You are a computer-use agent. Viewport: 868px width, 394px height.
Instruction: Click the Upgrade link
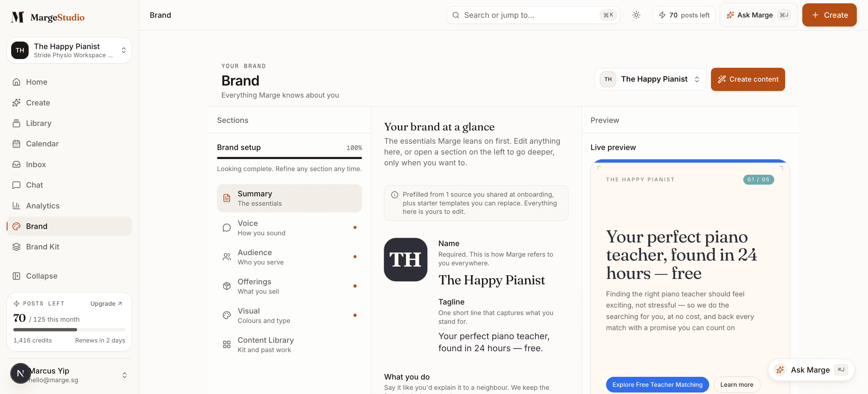pos(106,303)
